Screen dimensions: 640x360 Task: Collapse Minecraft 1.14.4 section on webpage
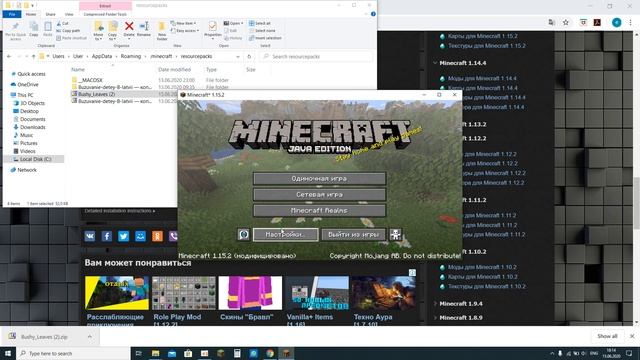pyautogui.click(x=435, y=63)
